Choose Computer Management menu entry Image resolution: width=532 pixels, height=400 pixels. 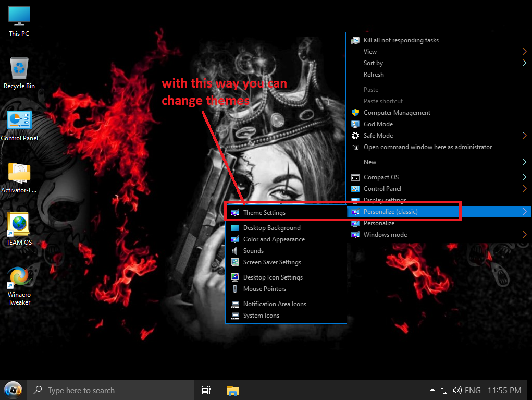coord(439,113)
